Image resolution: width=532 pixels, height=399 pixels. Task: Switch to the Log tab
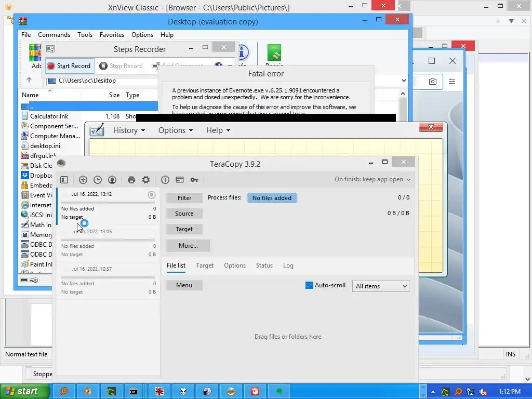[288, 265]
